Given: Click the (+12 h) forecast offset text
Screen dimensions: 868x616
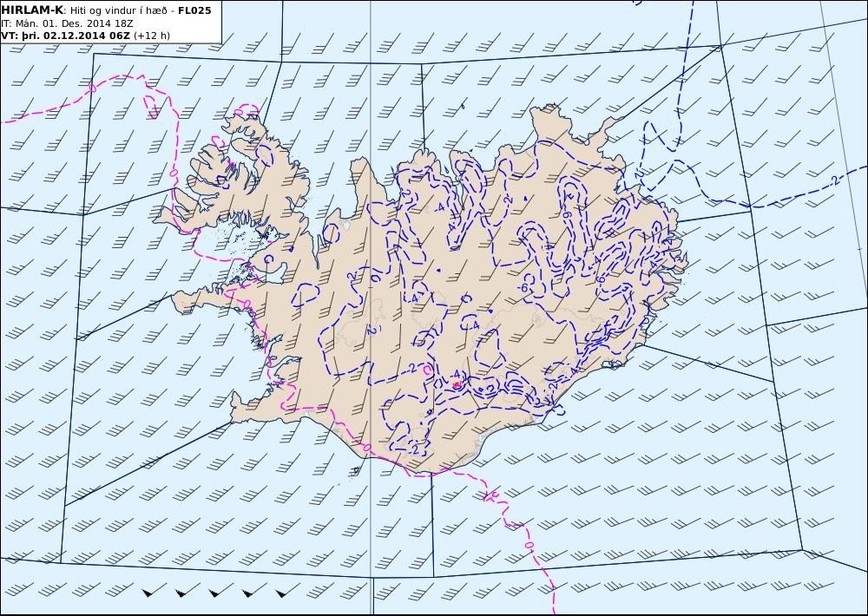Looking at the screenshot, I should pos(152,36).
